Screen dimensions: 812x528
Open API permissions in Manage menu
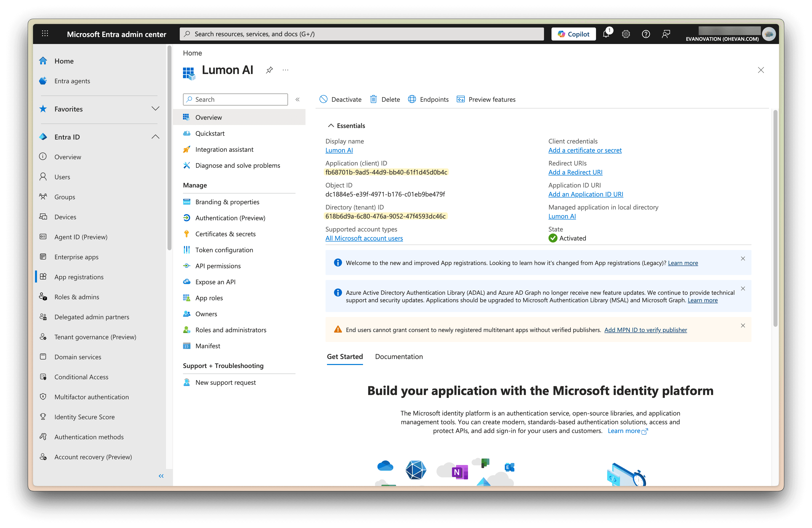coord(218,266)
